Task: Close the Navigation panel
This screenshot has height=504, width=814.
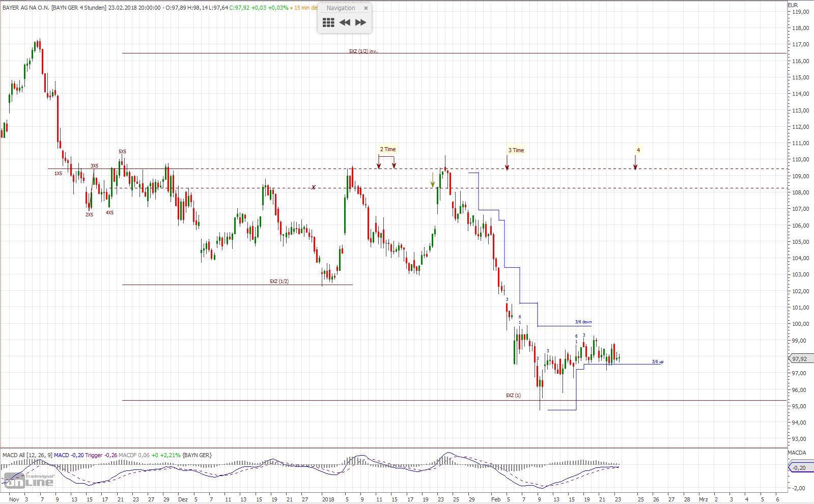Action: click(x=366, y=8)
